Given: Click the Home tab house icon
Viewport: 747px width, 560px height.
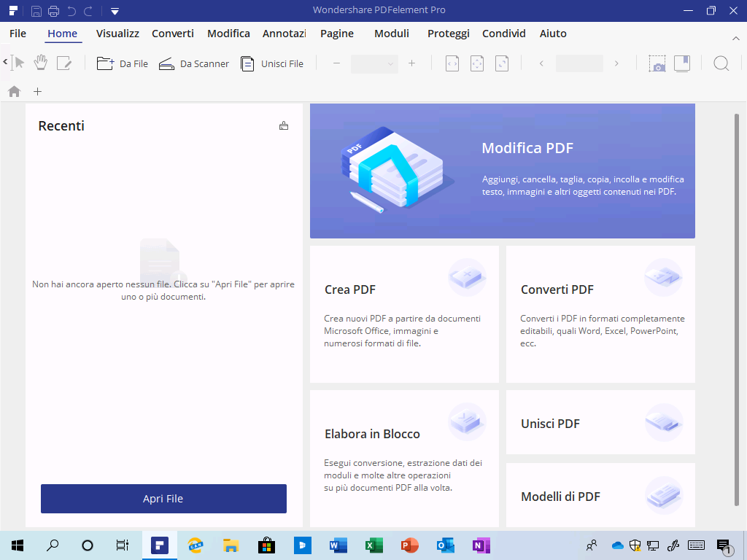Looking at the screenshot, I should tap(15, 91).
